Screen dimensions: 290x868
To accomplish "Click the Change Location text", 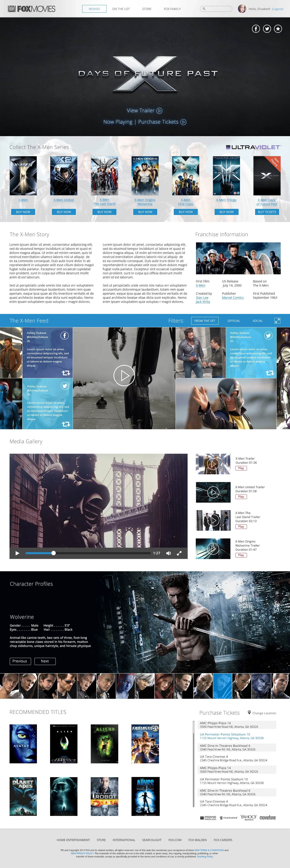I will pos(264,713).
